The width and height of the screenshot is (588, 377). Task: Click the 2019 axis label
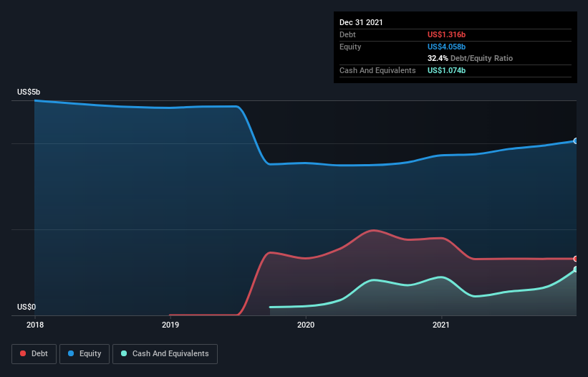point(170,325)
